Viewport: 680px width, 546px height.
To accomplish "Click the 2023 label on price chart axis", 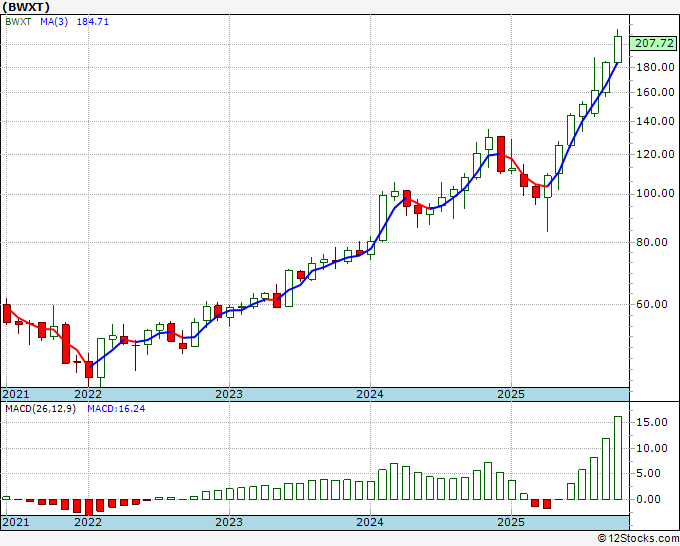I will coord(229,394).
